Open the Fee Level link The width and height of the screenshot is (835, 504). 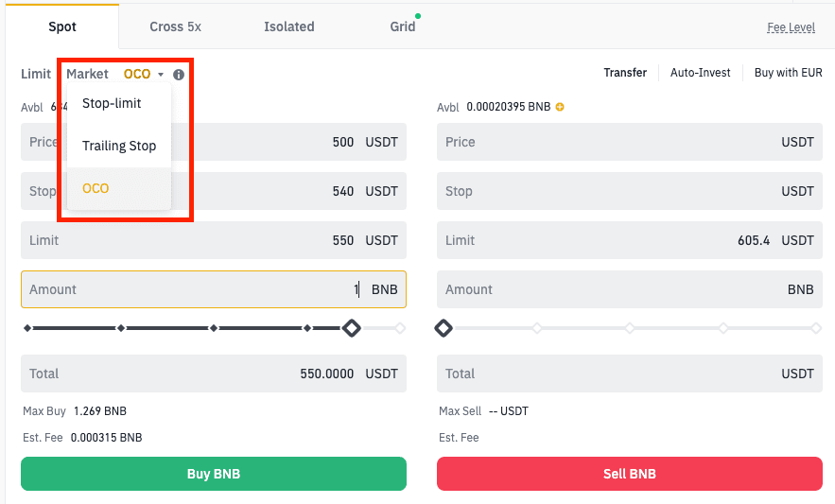[791, 27]
